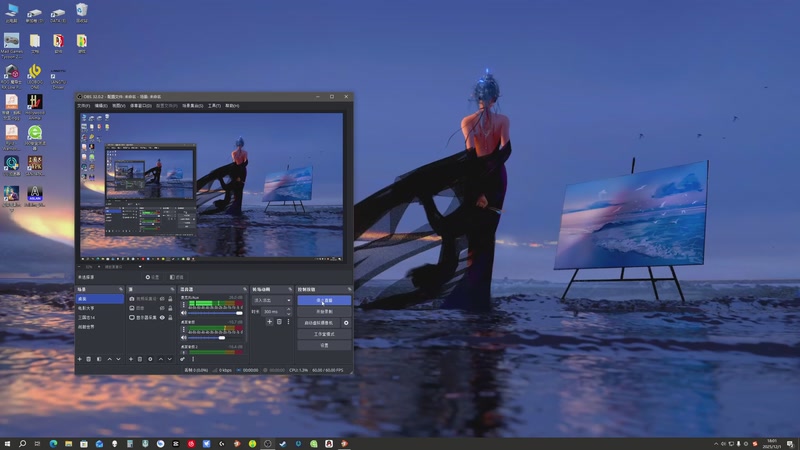The image size is (800, 450).
Task: Toggle 工作室模式 (Studio Mode) button
Action: point(324,334)
